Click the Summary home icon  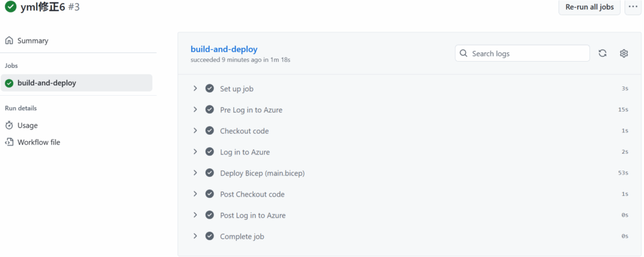[x=9, y=41]
